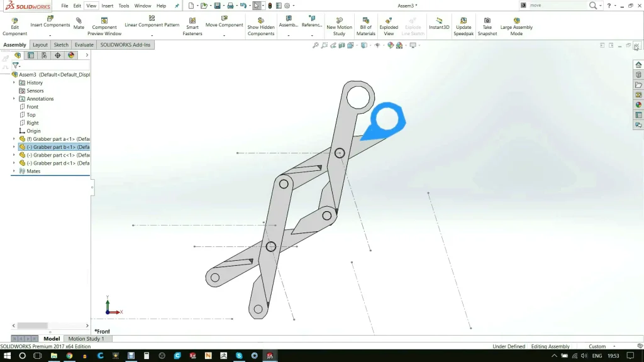Click the Section View icon
644x362 pixels.
click(341, 45)
